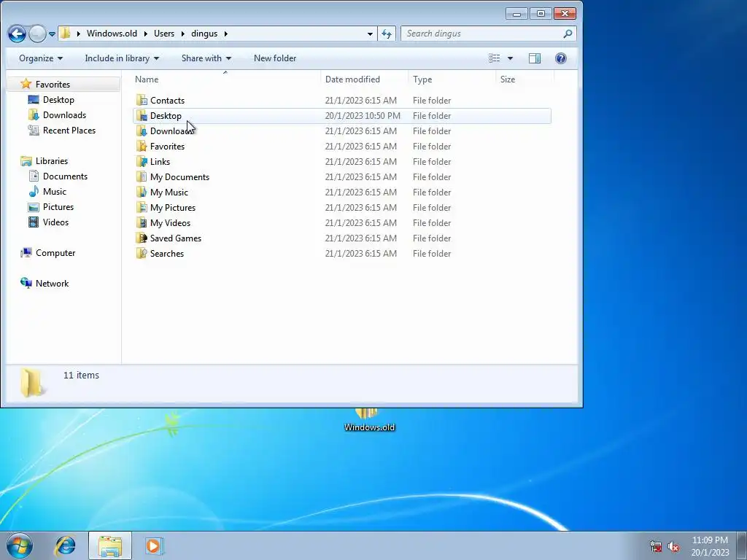Launch Internet Explorer from the taskbar
This screenshot has width=747, height=560.
[65, 545]
